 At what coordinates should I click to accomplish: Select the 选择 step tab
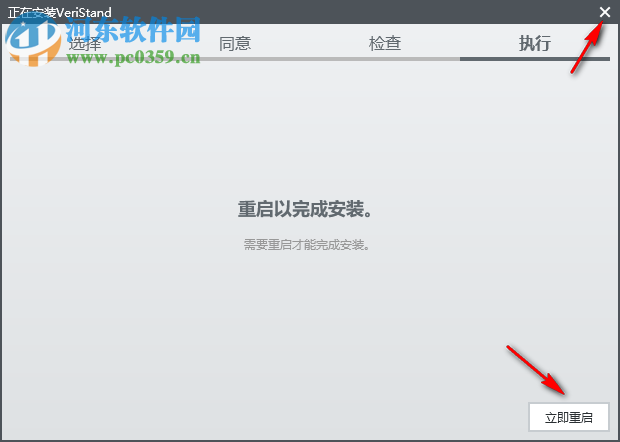click(85, 43)
